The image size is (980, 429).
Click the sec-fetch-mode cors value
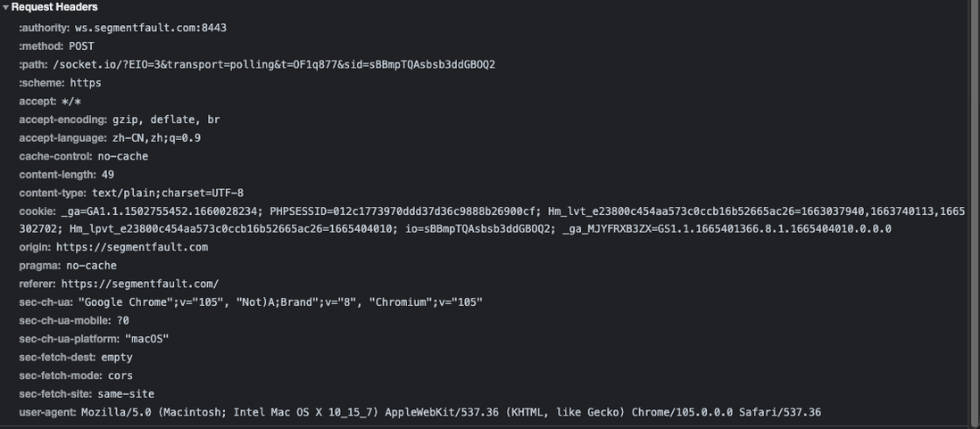pos(120,375)
